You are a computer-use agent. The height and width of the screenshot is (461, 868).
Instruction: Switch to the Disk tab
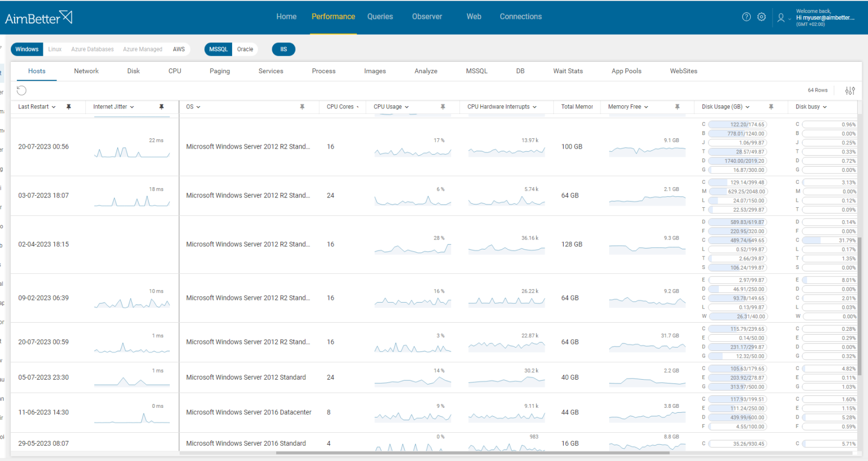pyautogui.click(x=133, y=71)
